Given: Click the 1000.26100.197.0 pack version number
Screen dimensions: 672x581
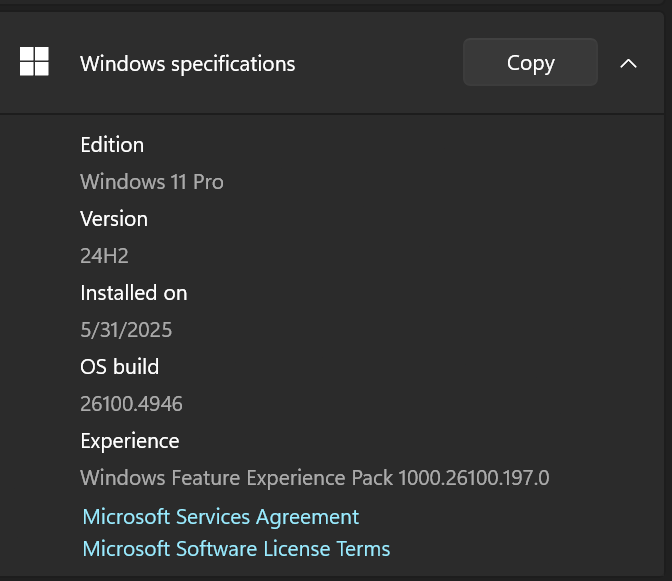Looking at the screenshot, I should click(x=474, y=478).
